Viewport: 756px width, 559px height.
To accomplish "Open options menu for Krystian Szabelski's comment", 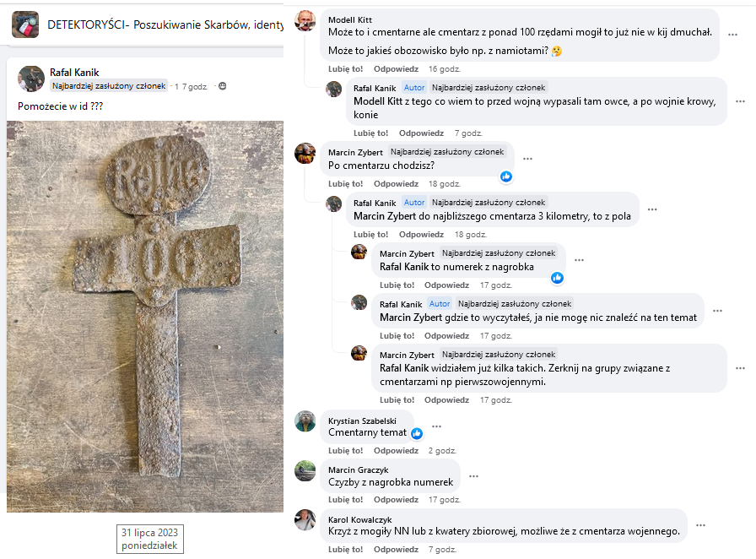I will (437, 426).
